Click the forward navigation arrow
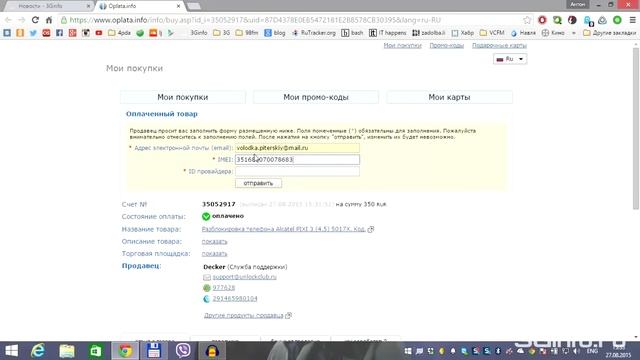This screenshot has height=360, width=640. [x=22, y=20]
